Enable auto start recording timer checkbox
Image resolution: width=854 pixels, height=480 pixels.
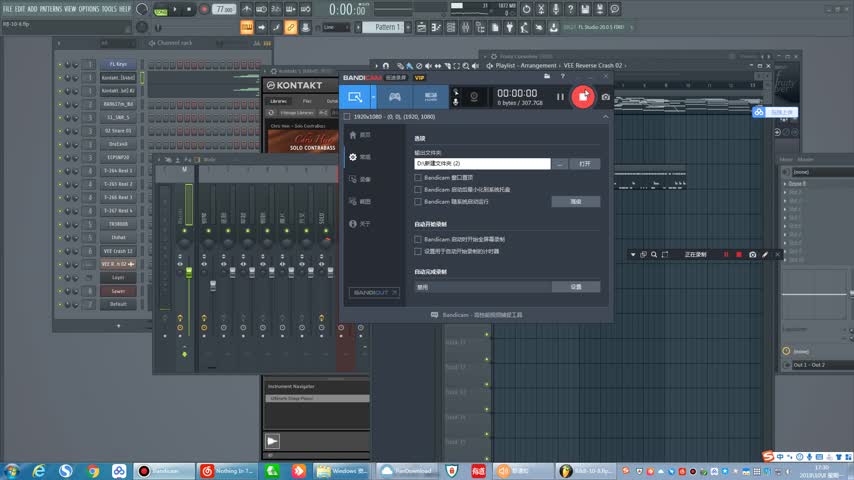pos(418,251)
